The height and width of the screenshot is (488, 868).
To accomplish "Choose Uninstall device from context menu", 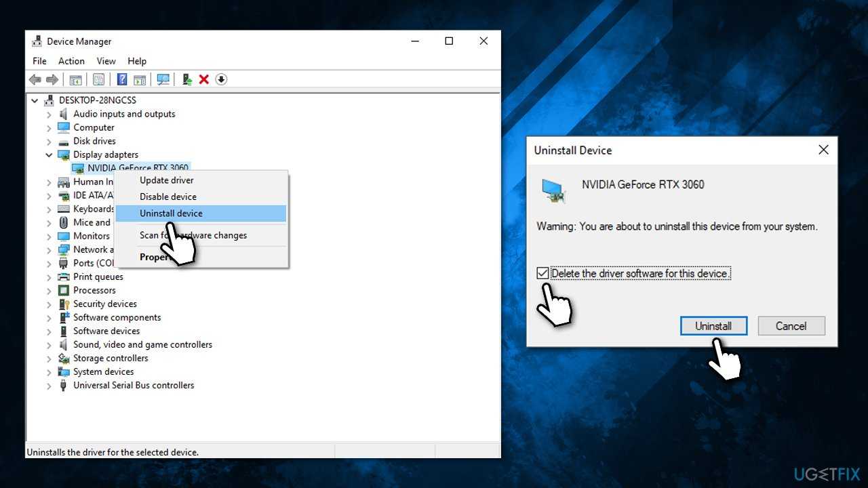I will (171, 213).
